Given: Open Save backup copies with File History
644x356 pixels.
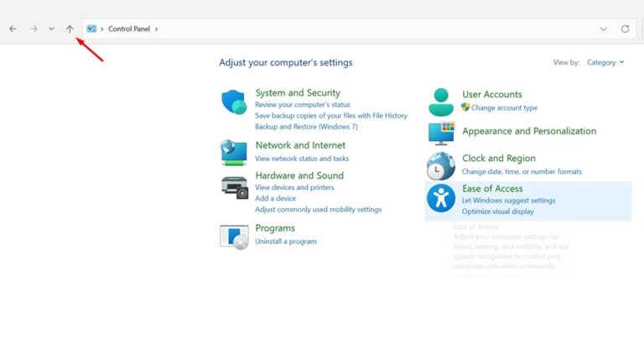Looking at the screenshot, I should tap(331, 116).
